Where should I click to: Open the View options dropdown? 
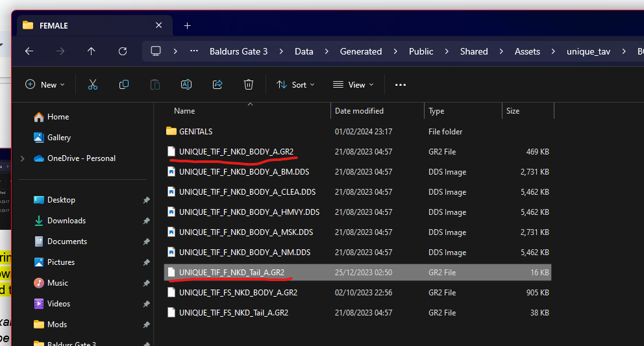tap(353, 84)
